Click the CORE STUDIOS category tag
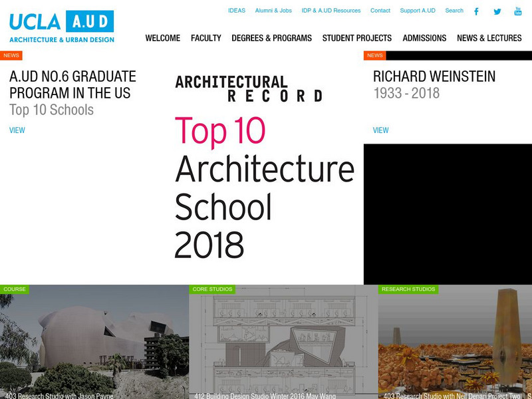The image size is (532, 399). [x=212, y=289]
